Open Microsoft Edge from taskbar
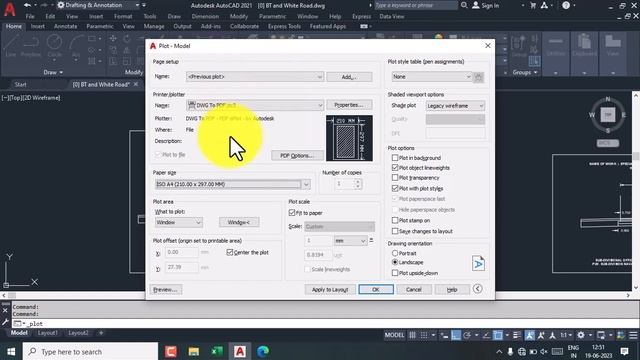Viewport: 640px width, 360px height. pos(263,351)
